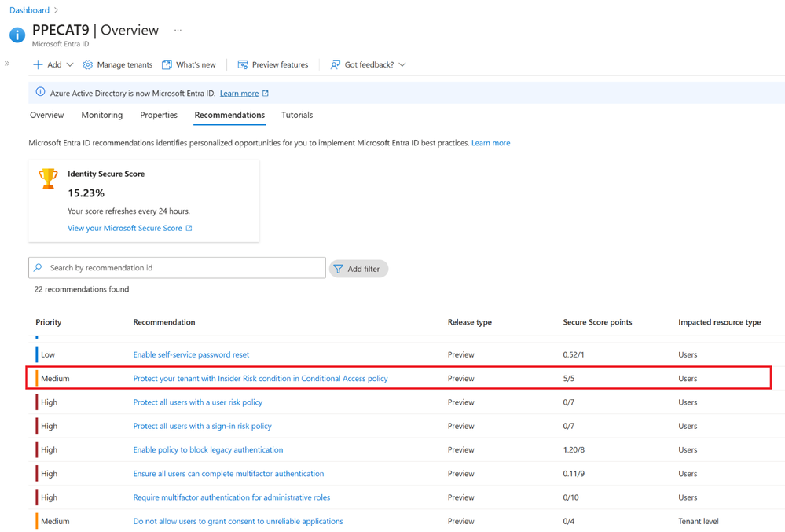
Task: Click the What's new external icon
Action: point(167,64)
